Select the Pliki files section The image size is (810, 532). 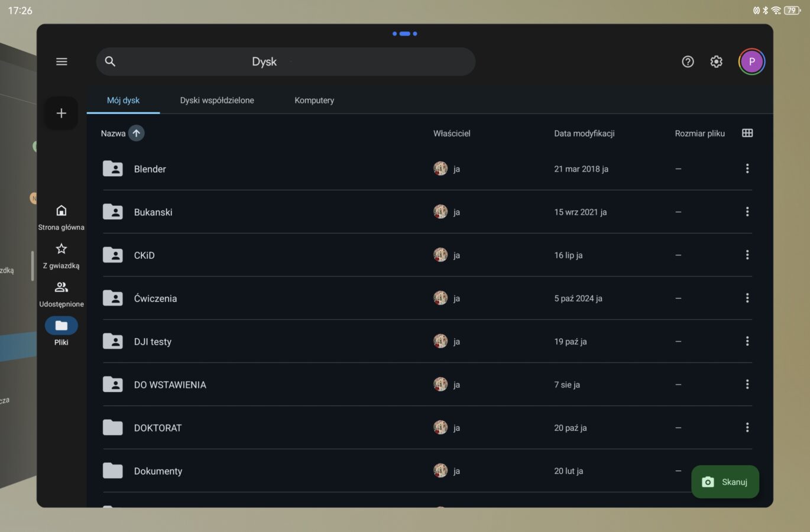coord(61,332)
